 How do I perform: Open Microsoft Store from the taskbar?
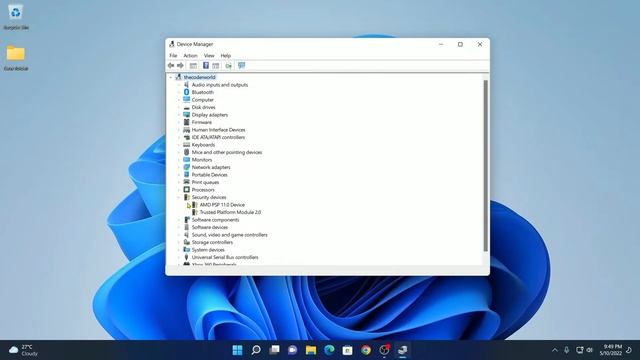pyautogui.click(x=347, y=350)
